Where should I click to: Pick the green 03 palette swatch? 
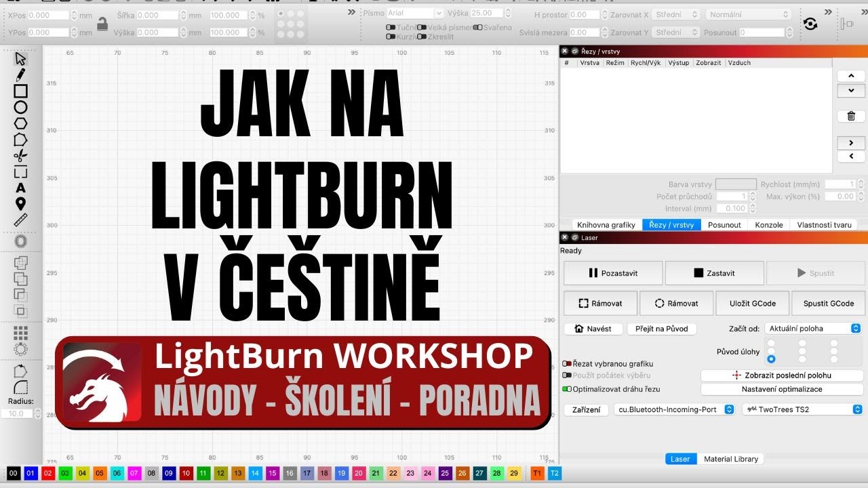[65, 473]
